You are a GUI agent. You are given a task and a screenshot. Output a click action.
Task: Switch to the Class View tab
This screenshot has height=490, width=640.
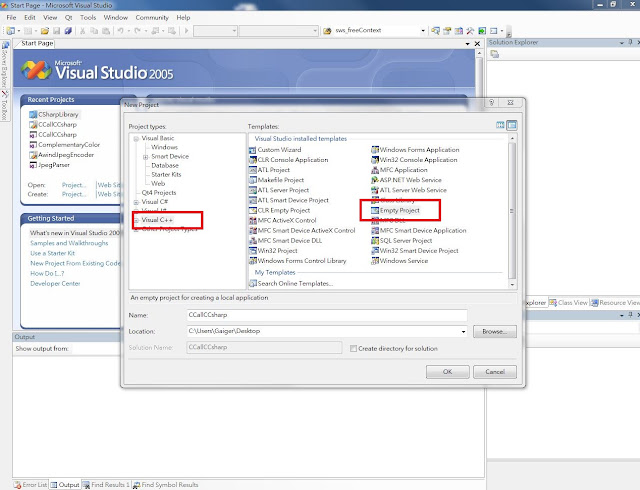568,303
